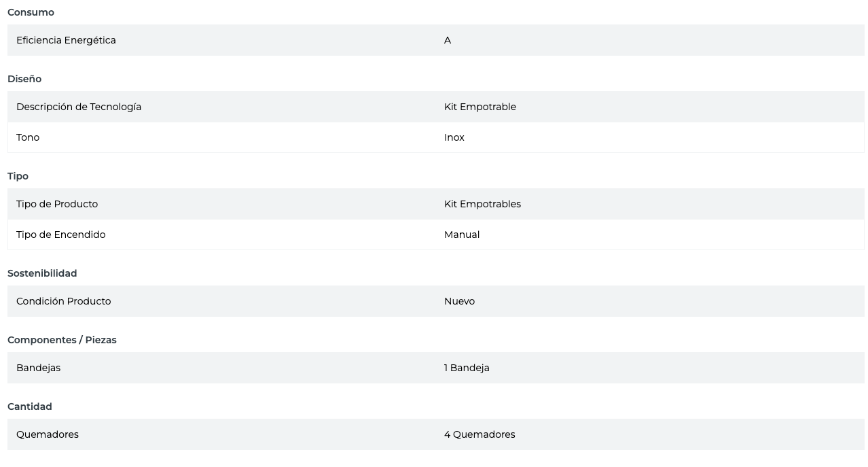Select the Inox tone value
The width and height of the screenshot is (868, 467).
click(x=454, y=137)
